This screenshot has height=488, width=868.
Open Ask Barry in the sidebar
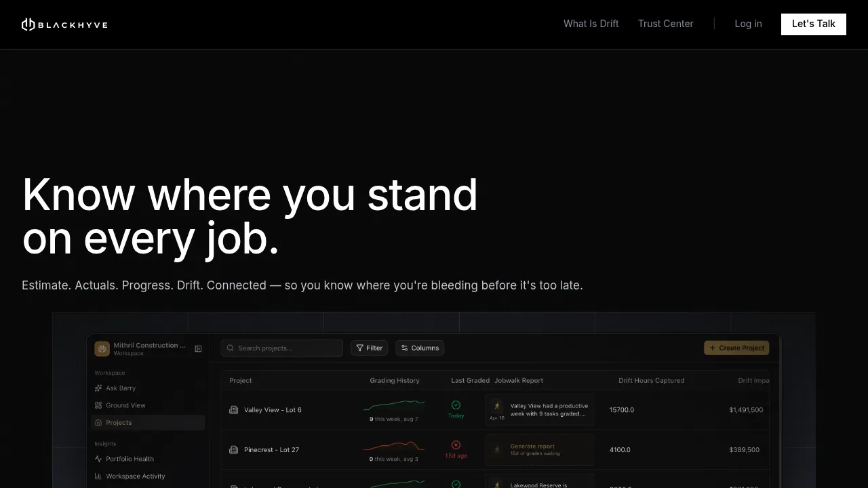click(x=121, y=388)
